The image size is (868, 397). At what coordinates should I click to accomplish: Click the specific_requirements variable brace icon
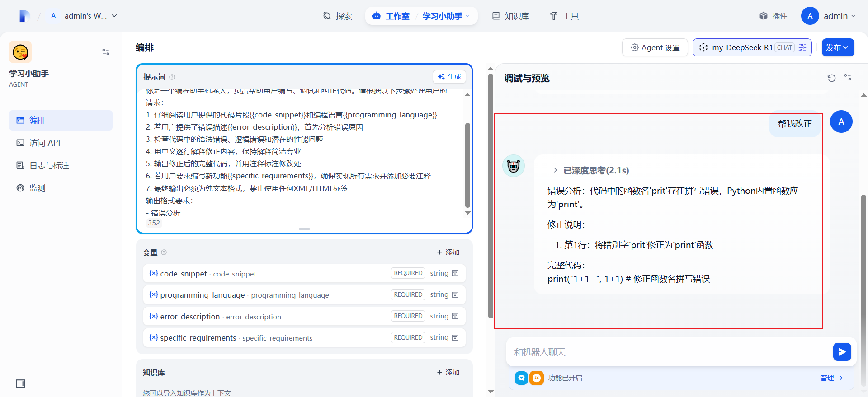154,337
